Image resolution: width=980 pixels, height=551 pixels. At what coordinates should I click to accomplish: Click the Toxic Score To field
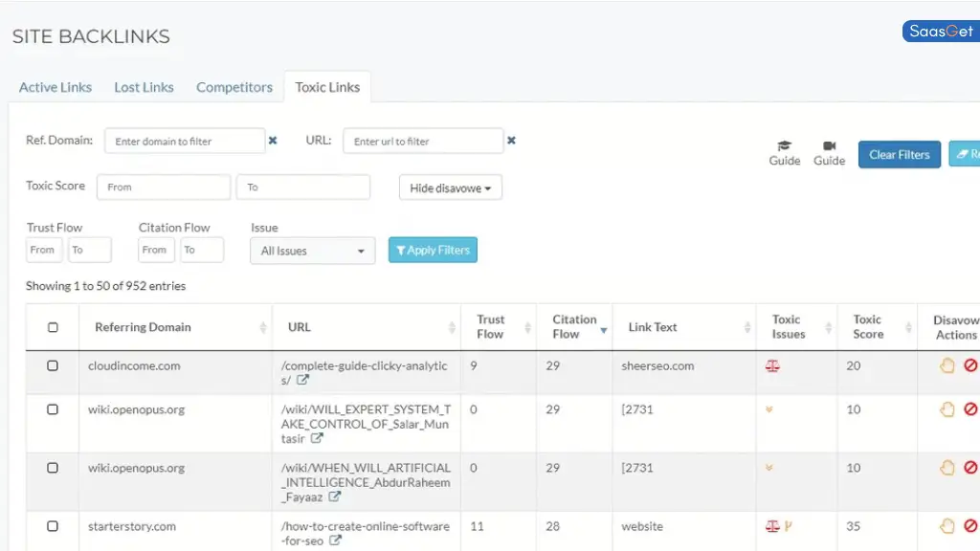click(x=303, y=187)
